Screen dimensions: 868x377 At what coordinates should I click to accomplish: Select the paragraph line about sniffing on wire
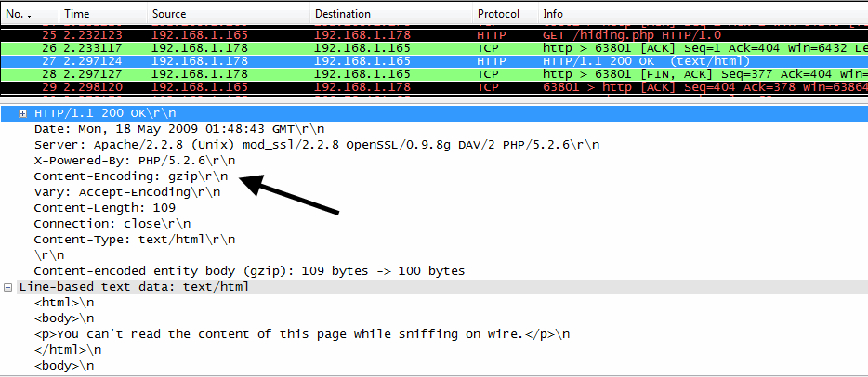pos(302,334)
